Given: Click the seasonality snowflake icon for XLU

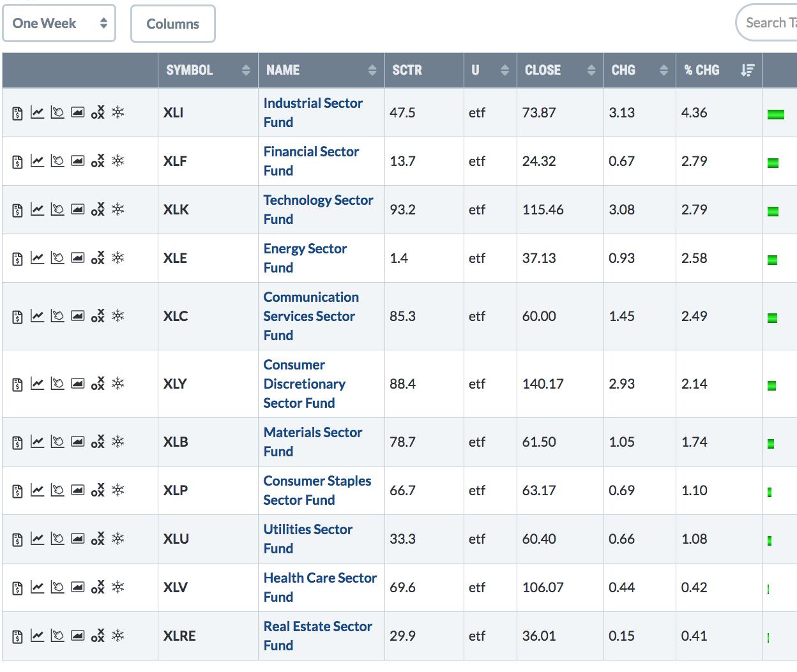Looking at the screenshot, I should point(118,539).
